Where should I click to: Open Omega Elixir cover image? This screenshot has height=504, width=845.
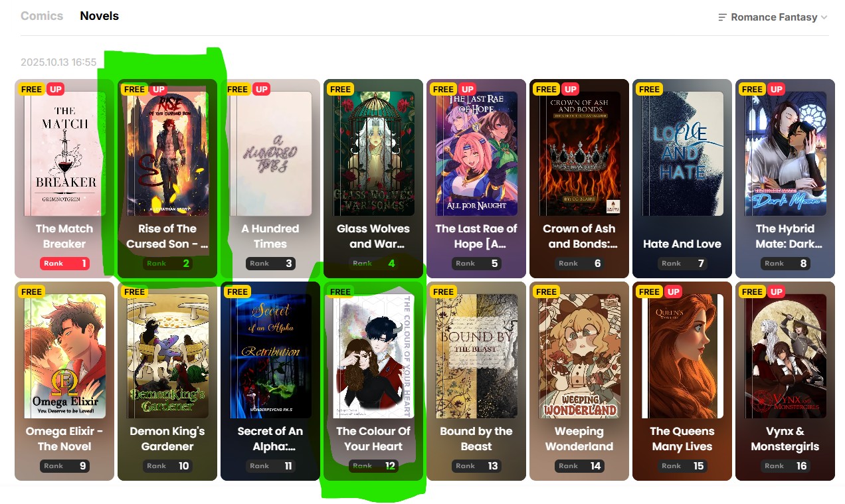[x=64, y=356]
